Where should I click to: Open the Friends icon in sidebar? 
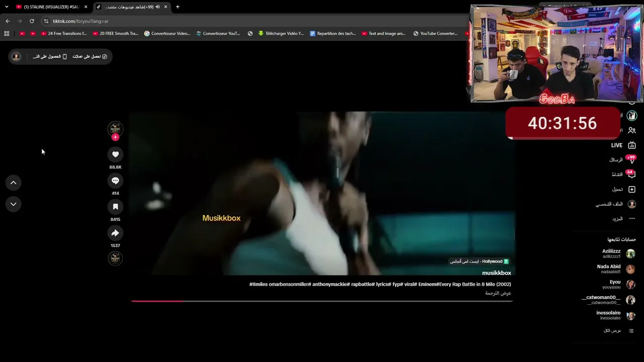[632, 130]
